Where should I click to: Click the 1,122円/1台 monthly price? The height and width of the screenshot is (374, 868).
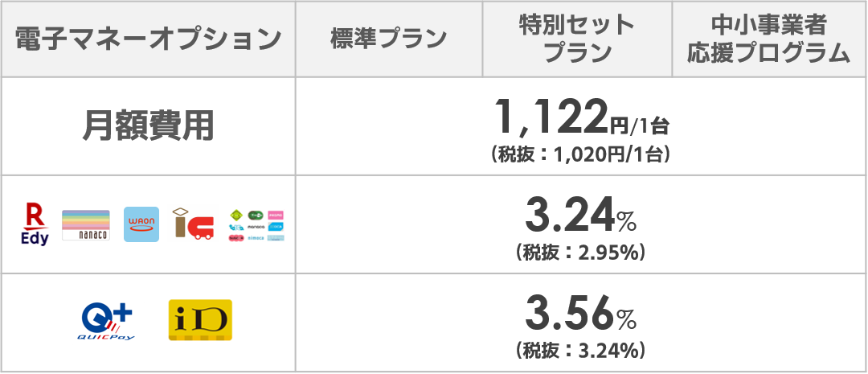581,120
